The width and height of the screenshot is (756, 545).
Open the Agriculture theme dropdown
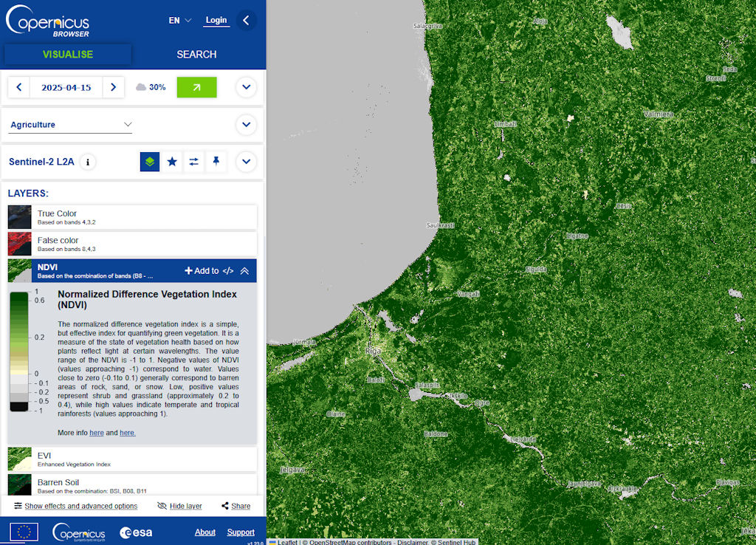(x=71, y=125)
